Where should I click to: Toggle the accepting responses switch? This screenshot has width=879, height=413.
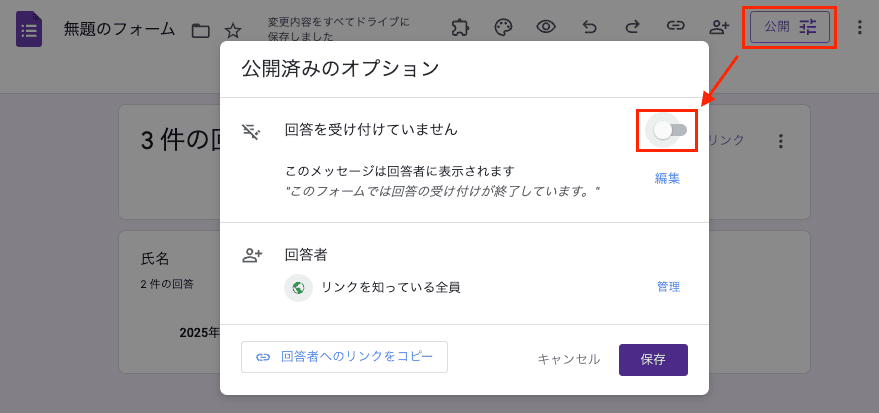(x=669, y=130)
